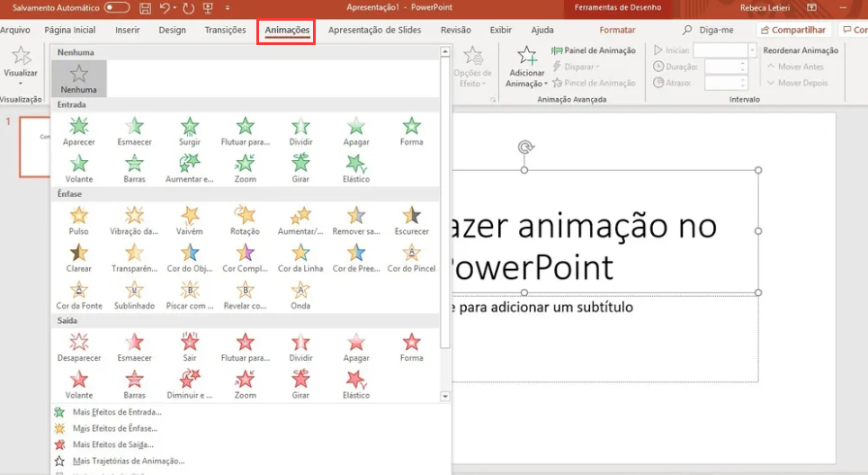Open the Painel de Animação
This screenshot has height=475, width=868.
tap(594, 50)
